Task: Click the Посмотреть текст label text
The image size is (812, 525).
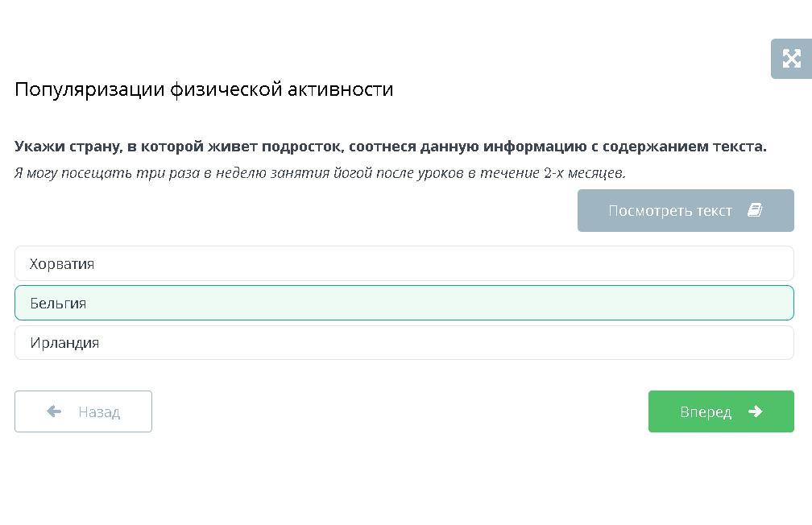Action: (x=669, y=211)
